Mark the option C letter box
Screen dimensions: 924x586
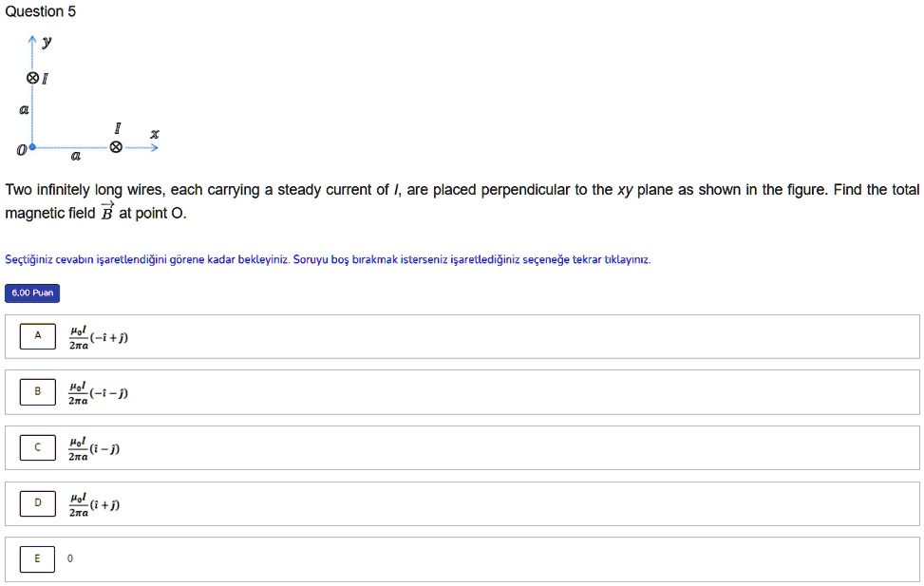(38, 446)
